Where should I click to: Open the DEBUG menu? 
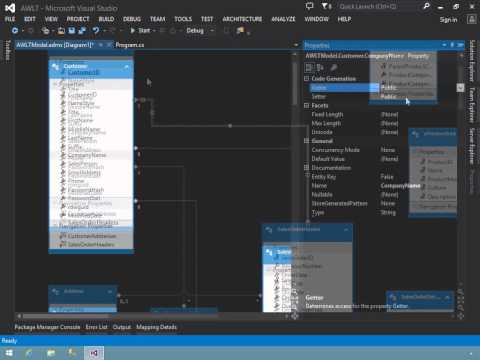point(132,19)
